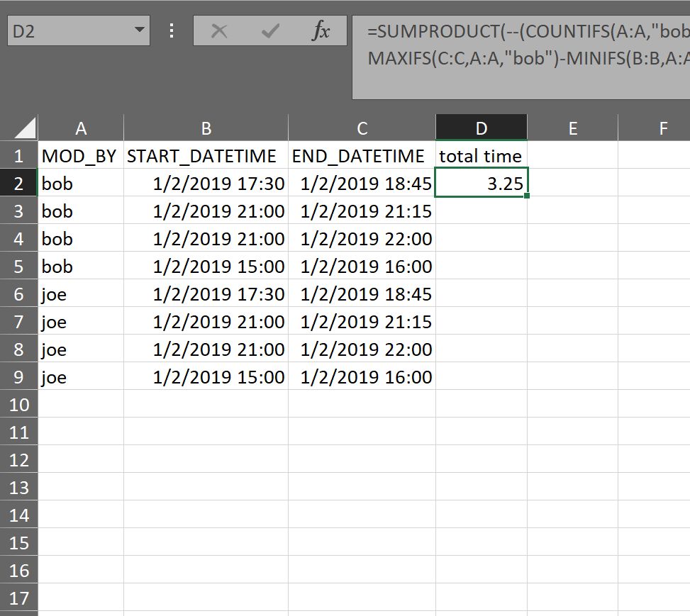Click end time 21:15 in row 7
Viewport: 690px width, 616px height.
click(x=362, y=322)
